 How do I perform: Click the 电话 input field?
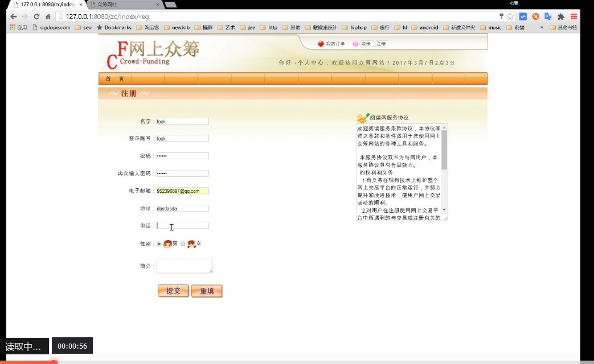(x=182, y=226)
